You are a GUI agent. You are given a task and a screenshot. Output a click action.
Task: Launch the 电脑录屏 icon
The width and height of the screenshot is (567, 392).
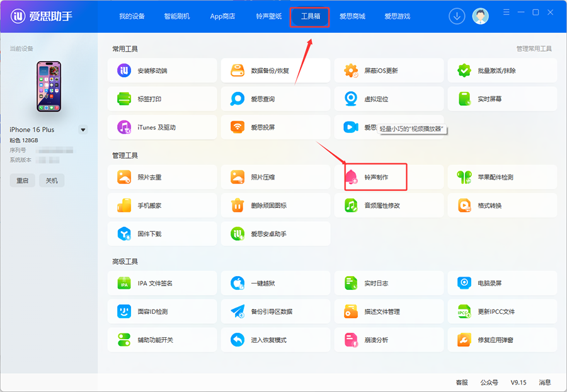point(464,283)
